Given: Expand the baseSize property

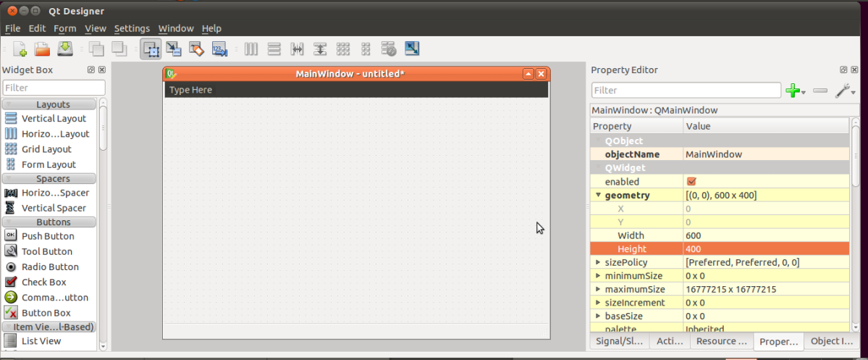Looking at the screenshot, I should [598, 316].
